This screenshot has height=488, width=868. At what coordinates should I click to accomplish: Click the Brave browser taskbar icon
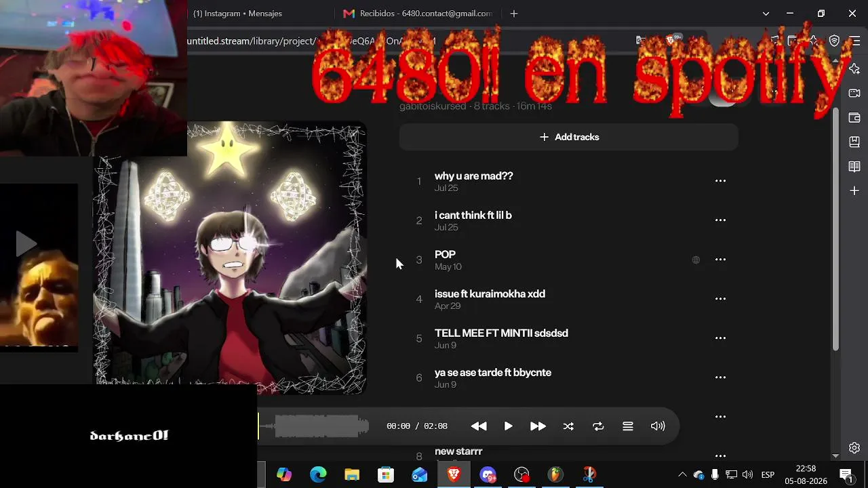[454, 475]
